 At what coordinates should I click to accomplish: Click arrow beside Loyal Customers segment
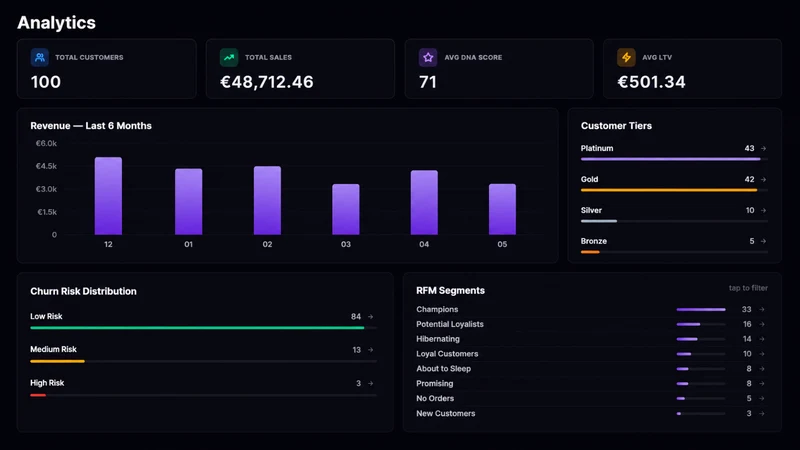pyautogui.click(x=761, y=354)
